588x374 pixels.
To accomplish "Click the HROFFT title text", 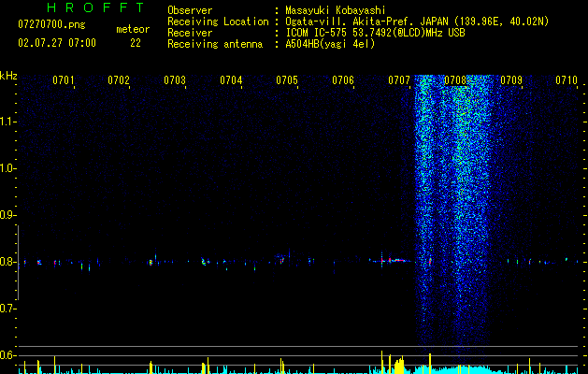I will (96, 7).
